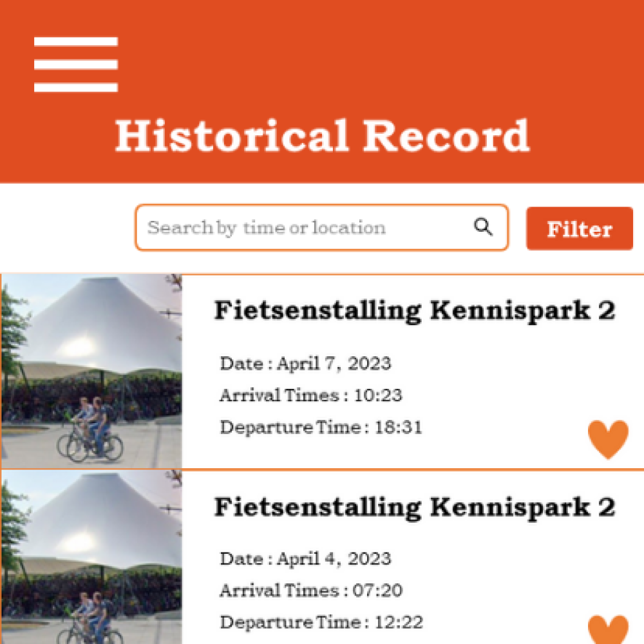644x644 pixels.
Task: Click the magnifying glass search icon
Action: tap(483, 227)
